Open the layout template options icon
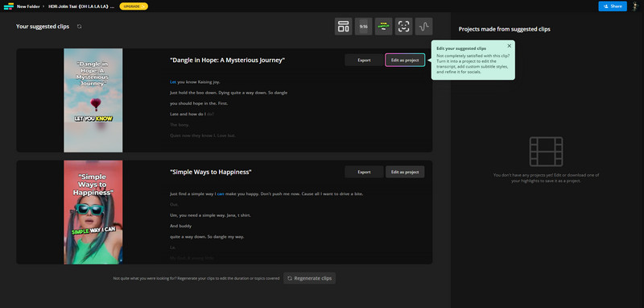Viewport: 644px width, 308px height. tap(344, 27)
